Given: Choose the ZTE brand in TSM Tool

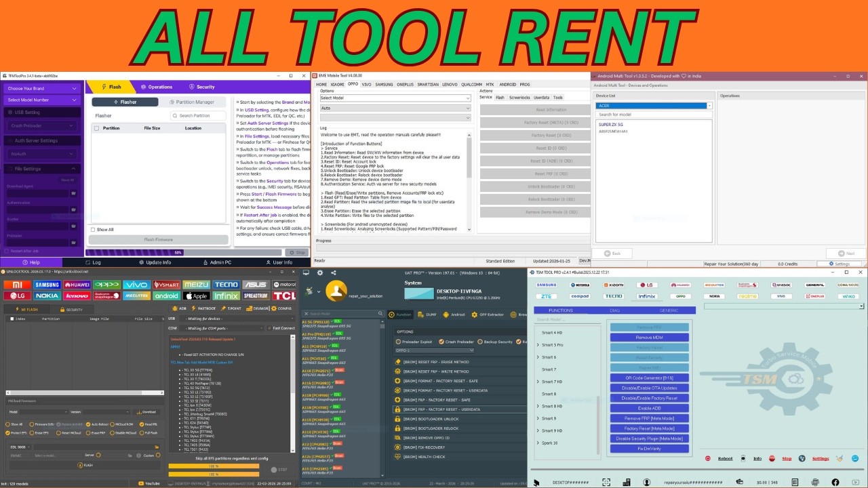Looking at the screenshot, I should click(547, 296).
